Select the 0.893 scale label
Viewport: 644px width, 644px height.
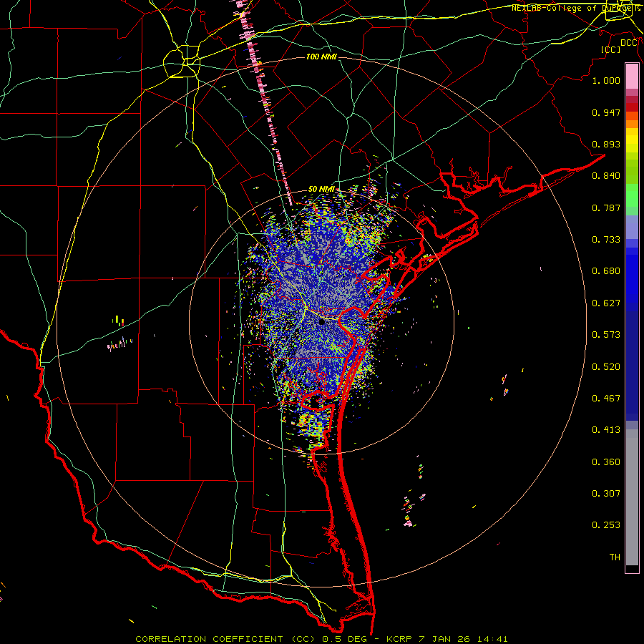(606, 144)
